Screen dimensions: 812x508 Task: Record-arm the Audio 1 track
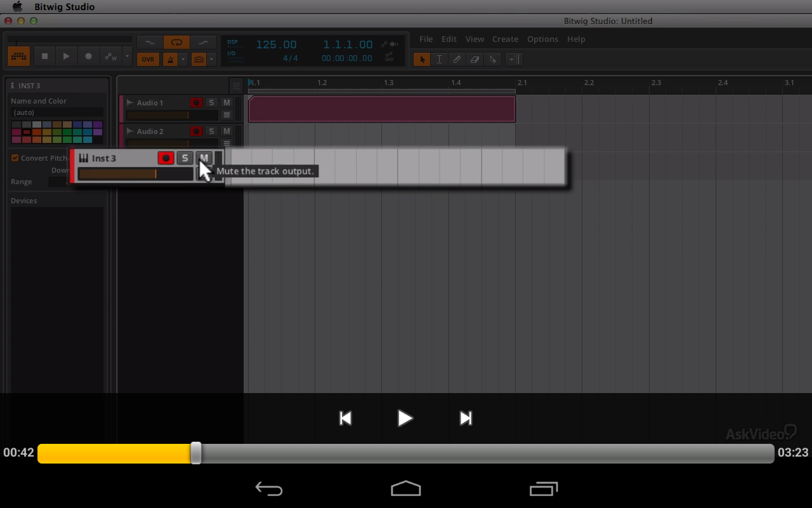[196, 103]
